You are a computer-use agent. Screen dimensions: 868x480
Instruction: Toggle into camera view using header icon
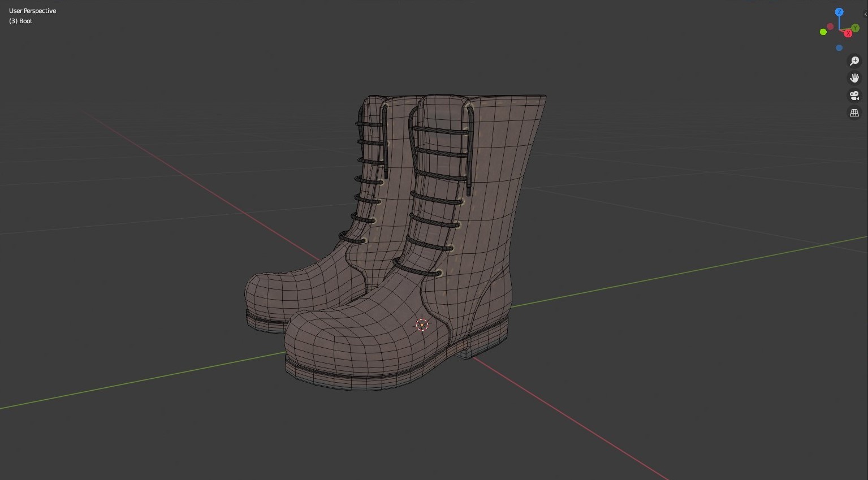click(854, 96)
